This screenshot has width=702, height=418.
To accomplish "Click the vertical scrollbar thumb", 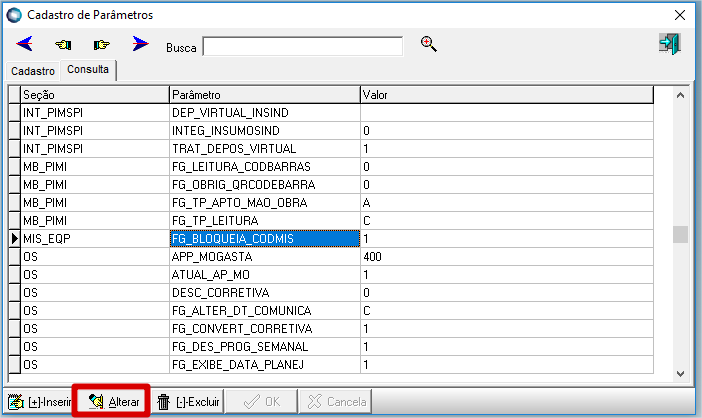I will pos(681,235).
